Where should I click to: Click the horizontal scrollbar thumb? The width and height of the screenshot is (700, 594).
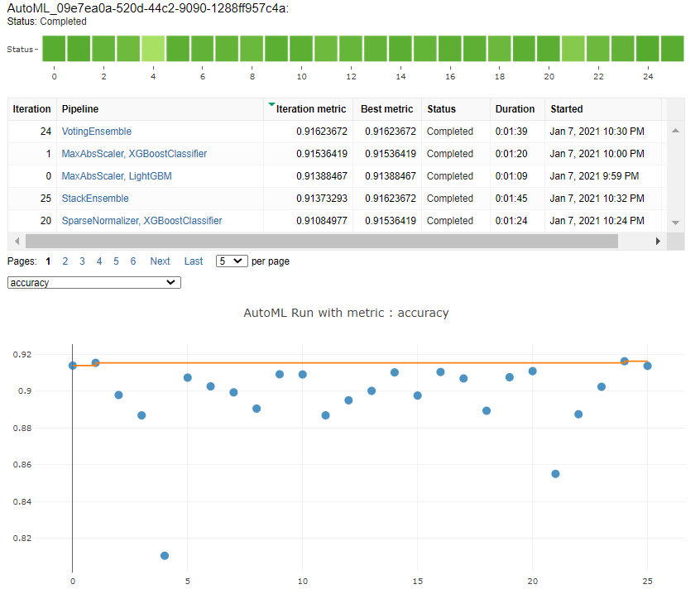tap(321, 242)
